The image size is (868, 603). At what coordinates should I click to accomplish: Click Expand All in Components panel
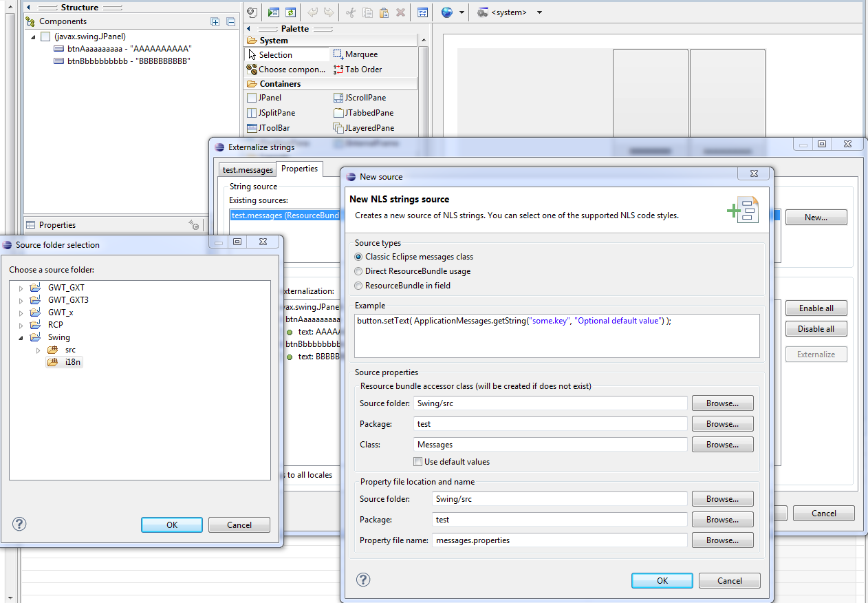pyautogui.click(x=215, y=22)
